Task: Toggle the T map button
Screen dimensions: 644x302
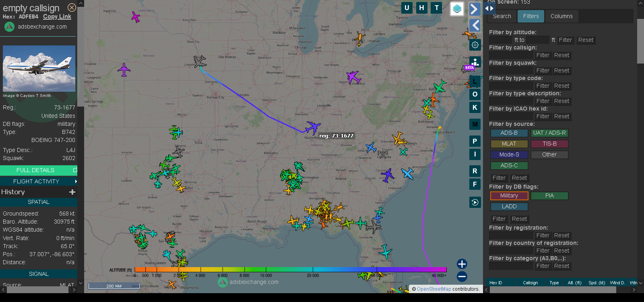Action: pyautogui.click(x=436, y=8)
